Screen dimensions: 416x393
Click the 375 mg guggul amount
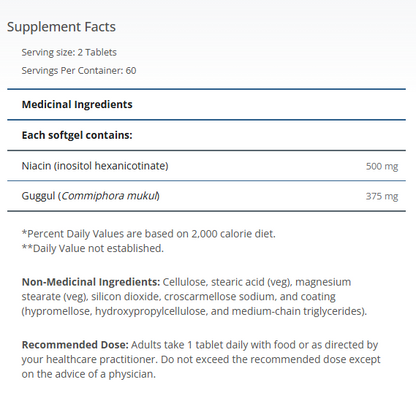coord(382,196)
